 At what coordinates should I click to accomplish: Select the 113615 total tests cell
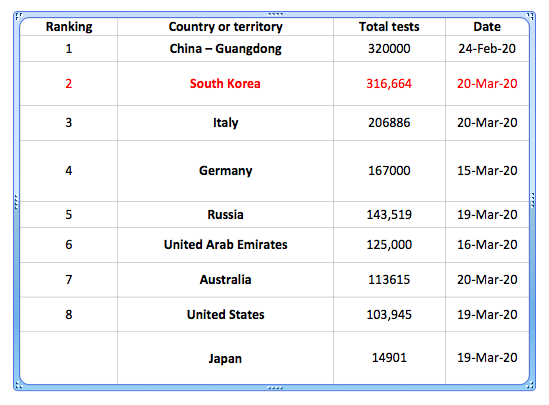pyautogui.click(x=389, y=280)
